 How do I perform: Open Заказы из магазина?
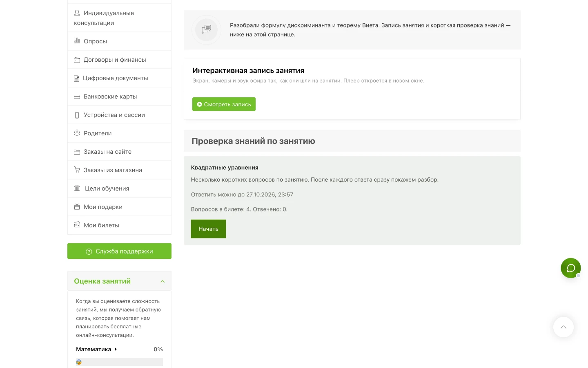pos(119,170)
